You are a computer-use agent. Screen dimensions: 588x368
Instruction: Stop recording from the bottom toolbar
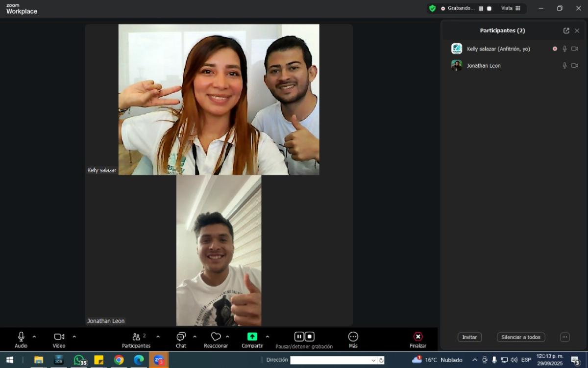(310, 337)
